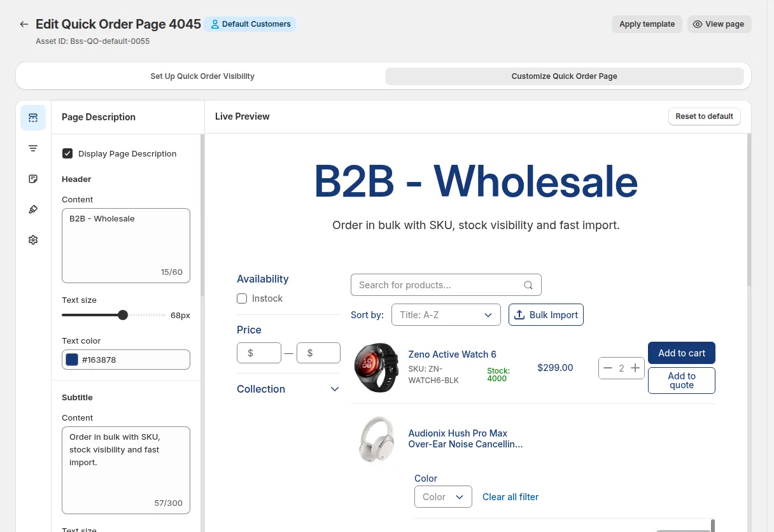
Task: Go back using the left arrow icon
Action: [24, 24]
